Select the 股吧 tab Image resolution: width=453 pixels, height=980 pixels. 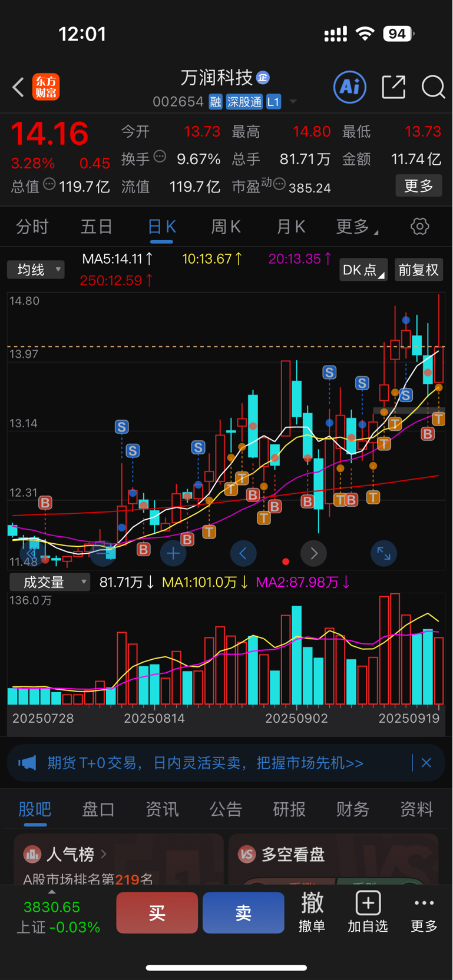[35, 810]
